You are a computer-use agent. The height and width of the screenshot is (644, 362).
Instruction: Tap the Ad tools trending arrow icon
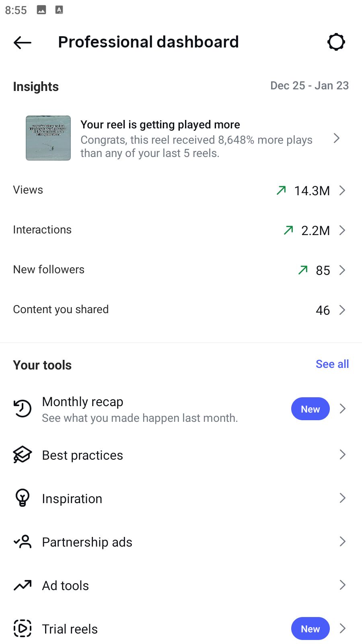(x=23, y=585)
